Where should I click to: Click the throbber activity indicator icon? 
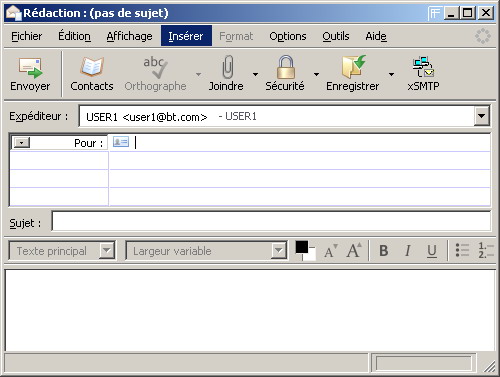483,36
